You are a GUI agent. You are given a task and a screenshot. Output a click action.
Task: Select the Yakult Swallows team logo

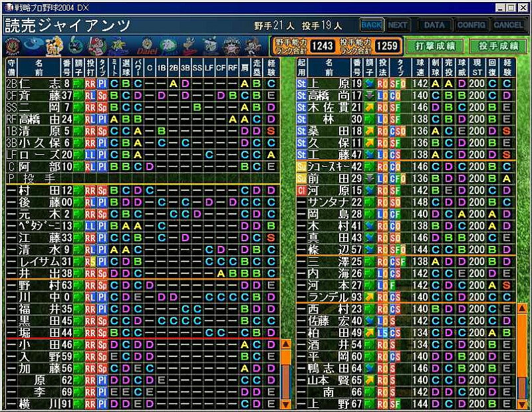tap(75, 46)
